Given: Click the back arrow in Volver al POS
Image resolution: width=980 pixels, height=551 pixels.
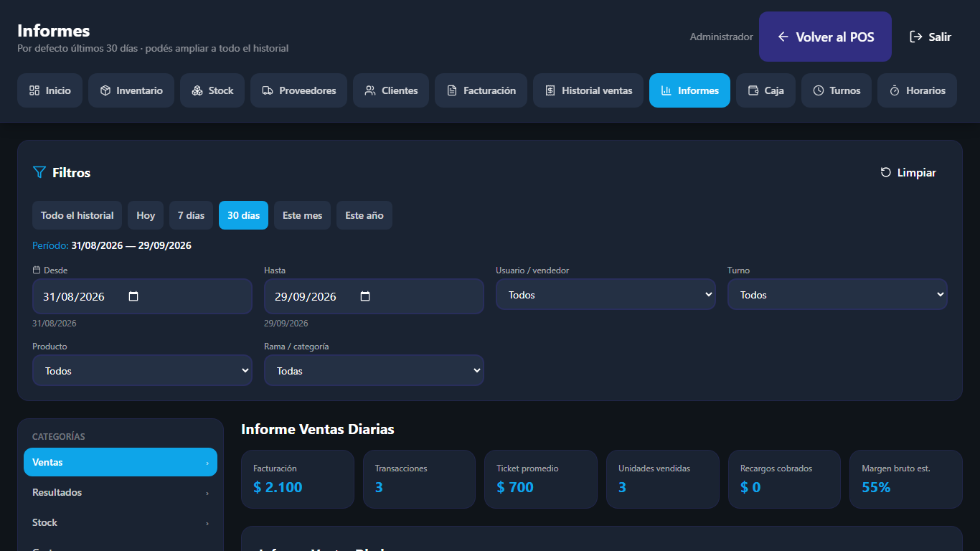Looking at the screenshot, I should [x=783, y=37].
